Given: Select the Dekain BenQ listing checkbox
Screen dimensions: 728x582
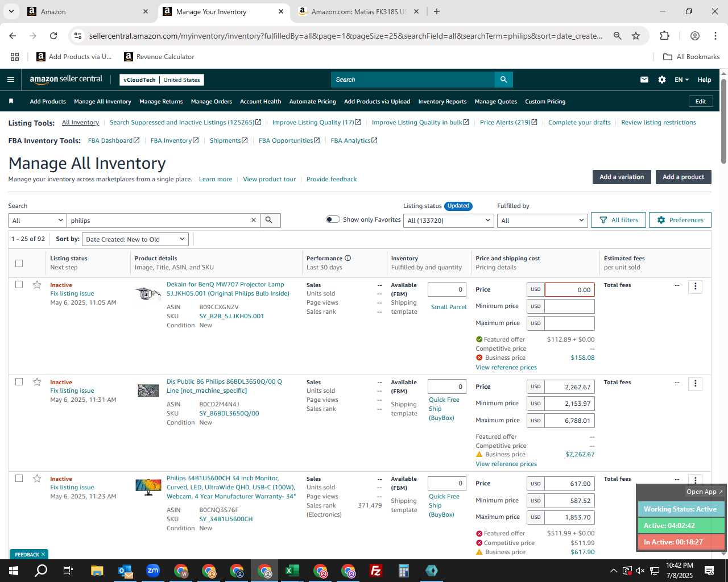Looking at the screenshot, I should click(19, 284).
